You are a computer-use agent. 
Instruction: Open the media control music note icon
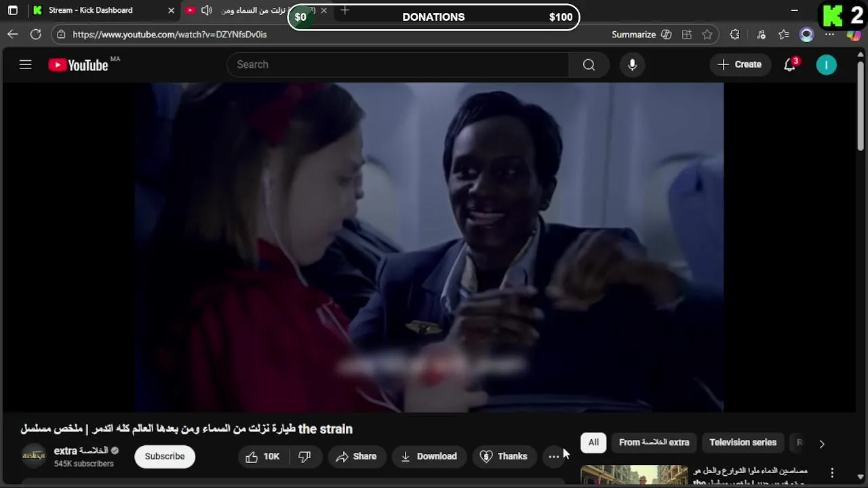point(761,34)
